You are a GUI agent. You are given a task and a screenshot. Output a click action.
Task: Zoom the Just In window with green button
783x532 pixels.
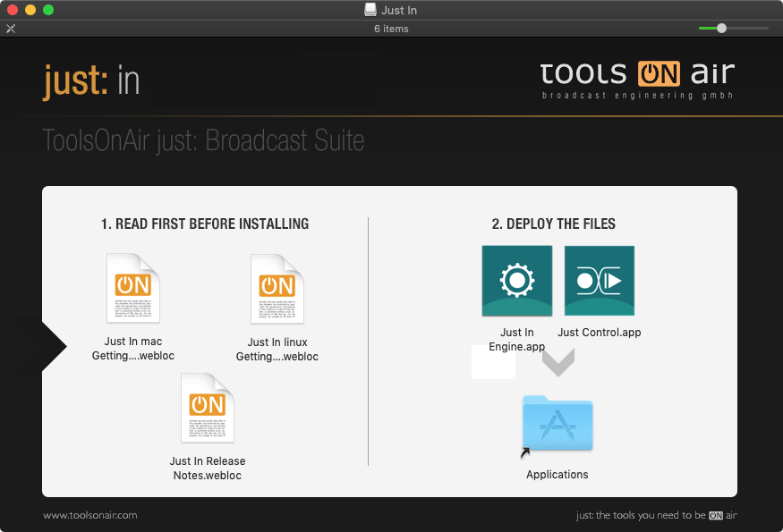coord(48,10)
